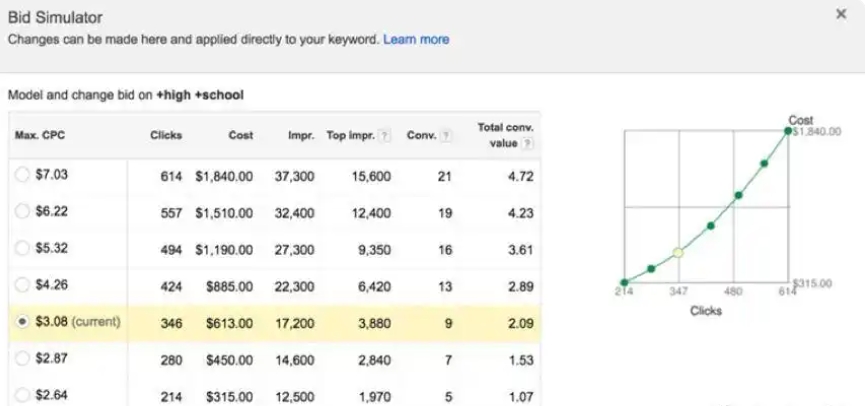Click the $1,510.00 cost cell
Image resolution: width=865 pixels, height=406 pixels.
pyautogui.click(x=224, y=213)
